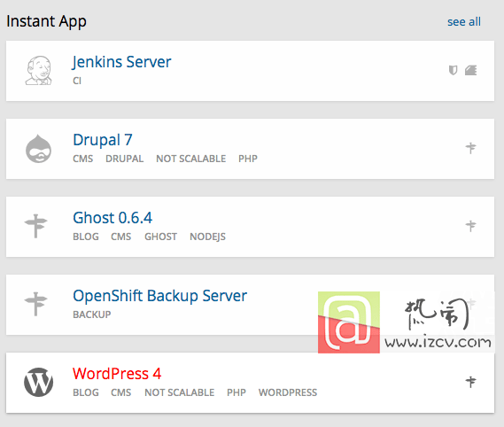This screenshot has width=504, height=427.
Task: Click the signpost icon right of Ghost 0.6.4
Action: pos(471,226)
